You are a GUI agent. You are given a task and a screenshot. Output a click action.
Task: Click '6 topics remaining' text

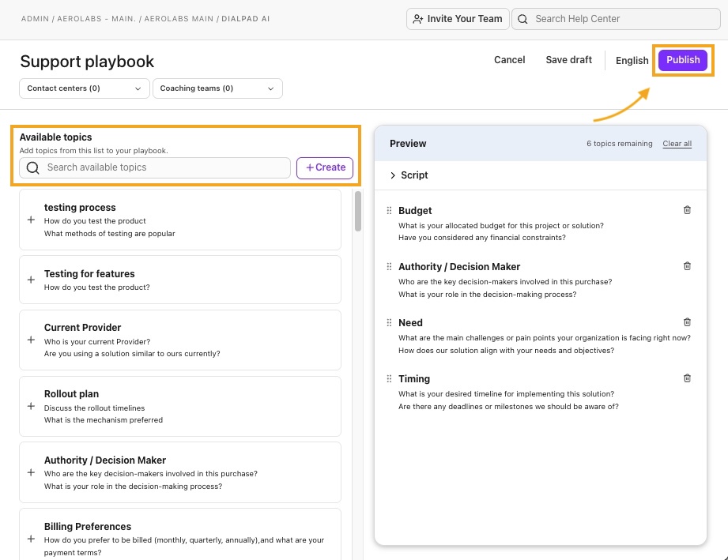point(620,144)
